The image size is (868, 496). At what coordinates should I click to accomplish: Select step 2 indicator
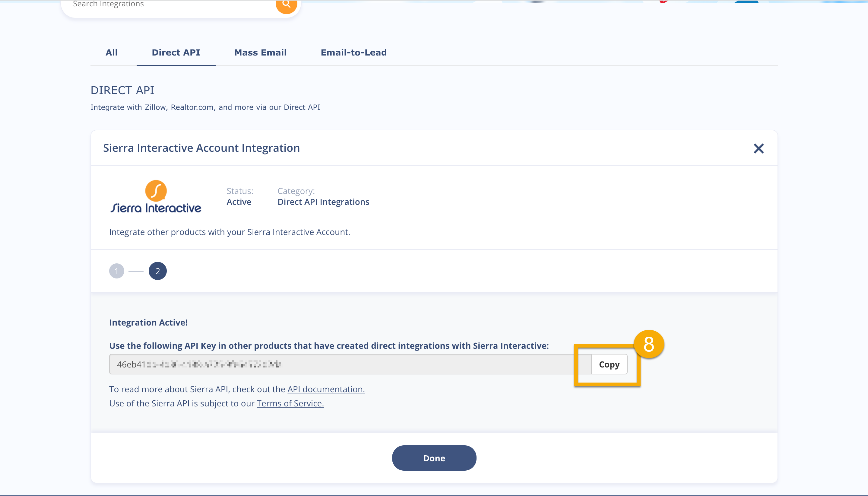pos(157,271)
